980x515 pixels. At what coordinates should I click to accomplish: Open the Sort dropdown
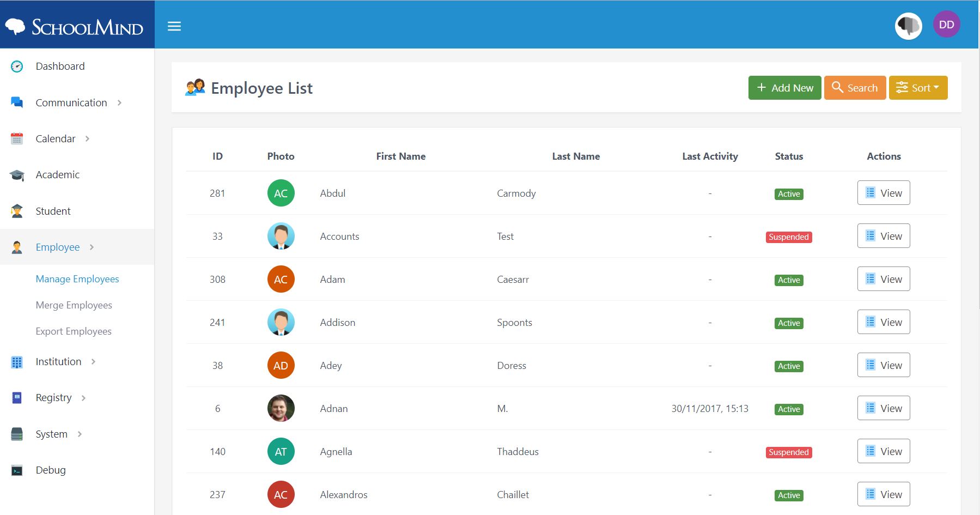[x=918, y=88]
